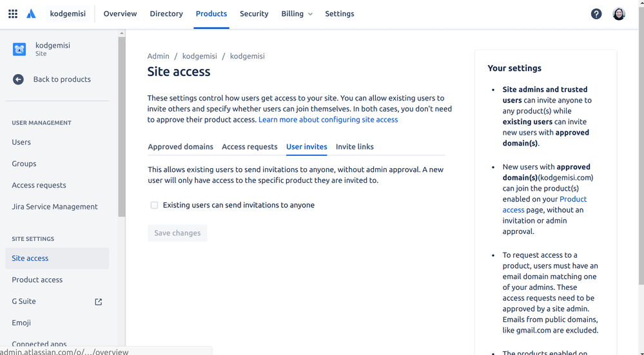Switch to the Access requests tab
Screen dimensions: 644x355
[249, 147]
